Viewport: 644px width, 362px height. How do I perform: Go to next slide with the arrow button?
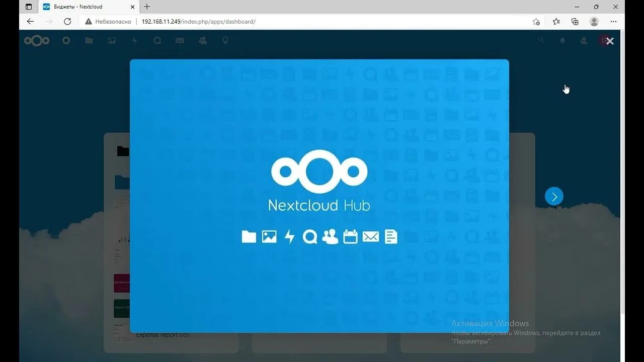pyautogui.click(x=554, y=197)
